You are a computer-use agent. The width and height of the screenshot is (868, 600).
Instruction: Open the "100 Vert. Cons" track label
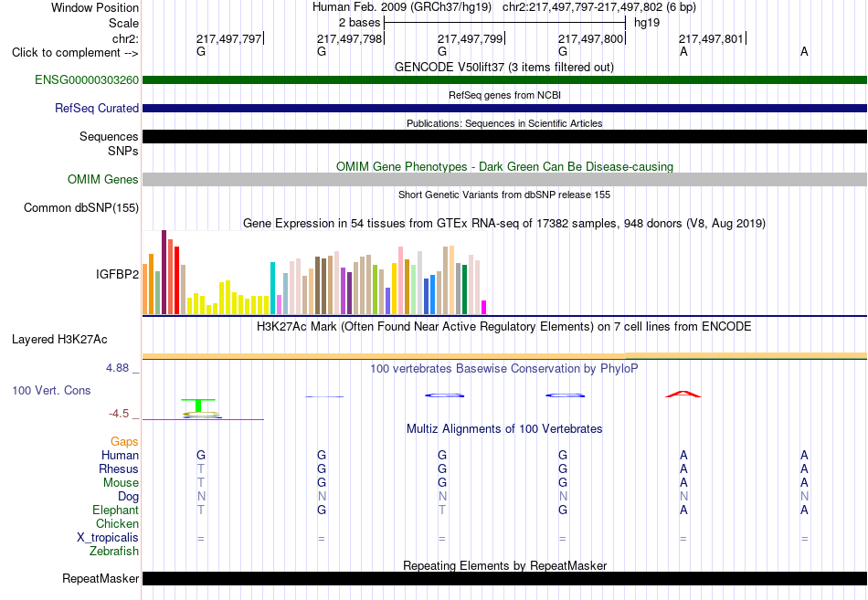(x=51, y=390)
